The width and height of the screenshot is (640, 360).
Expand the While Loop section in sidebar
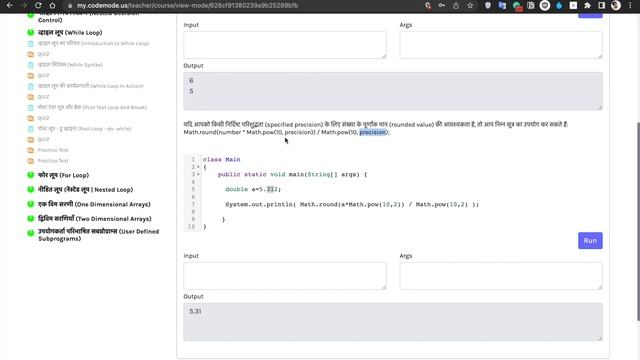coord(70,33)
